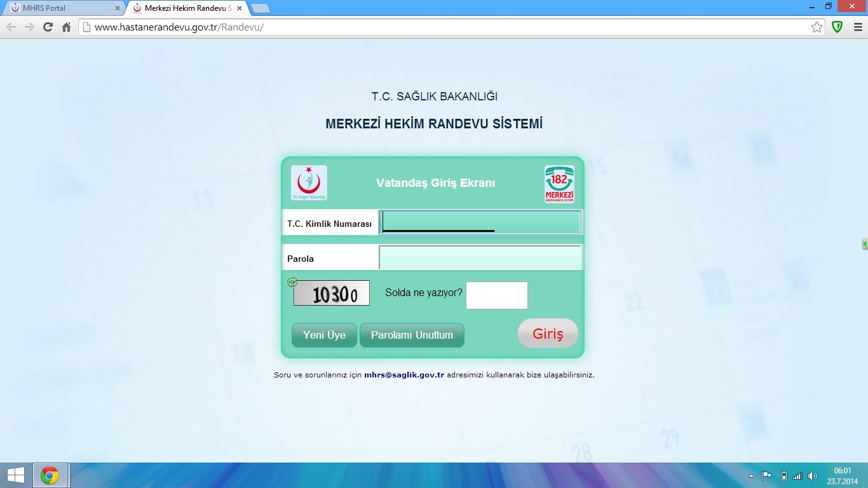Open the browser home page icon

tap(66, 27)
